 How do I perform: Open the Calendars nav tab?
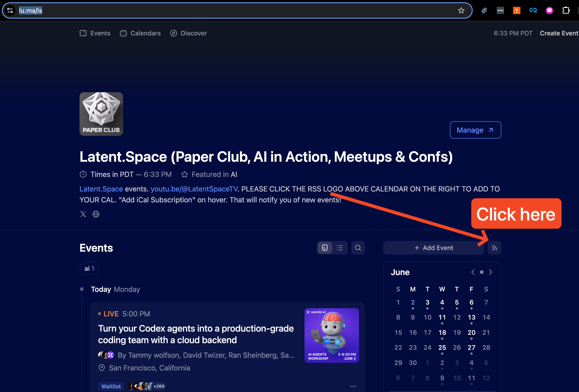(x=140, y=33)
